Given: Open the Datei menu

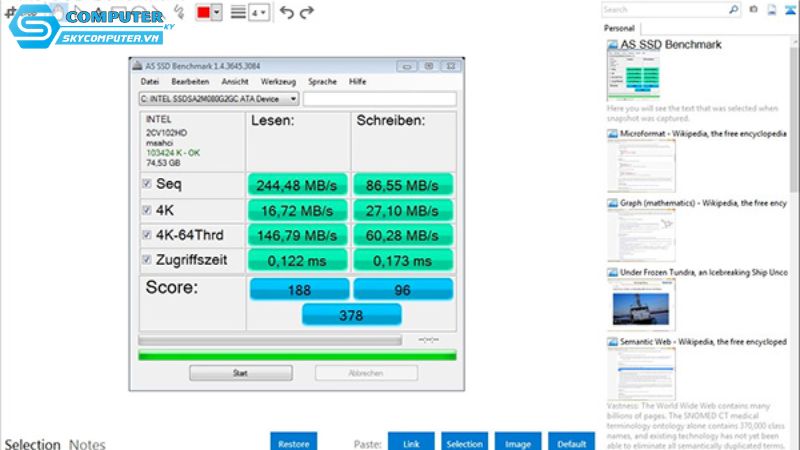Looking at the screenshot, I should pos(149,82).
